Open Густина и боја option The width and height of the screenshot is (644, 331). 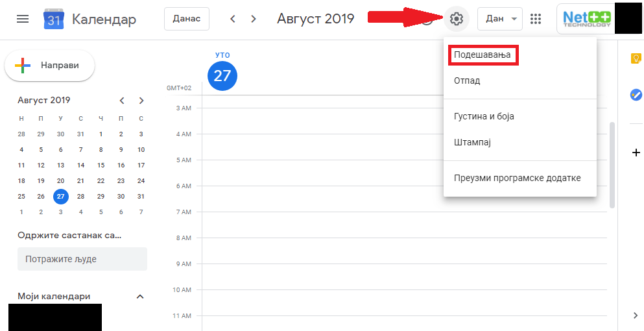click(484, 116)
